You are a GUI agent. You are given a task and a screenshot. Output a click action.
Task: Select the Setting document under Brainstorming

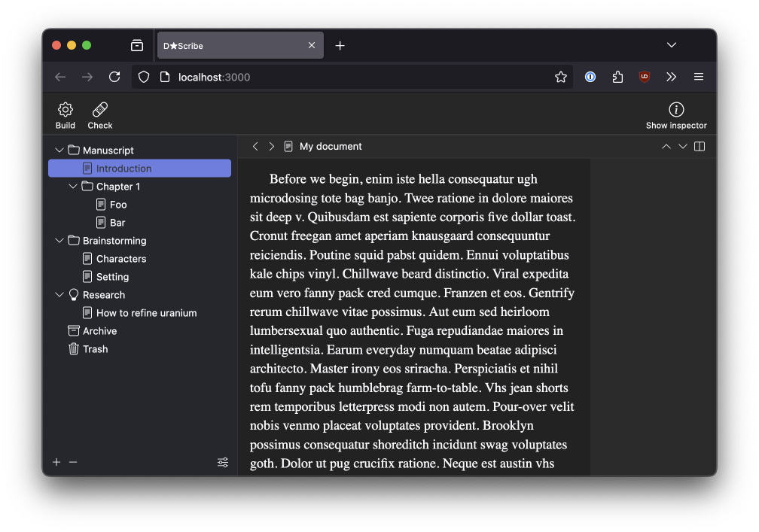coord(113,276)
